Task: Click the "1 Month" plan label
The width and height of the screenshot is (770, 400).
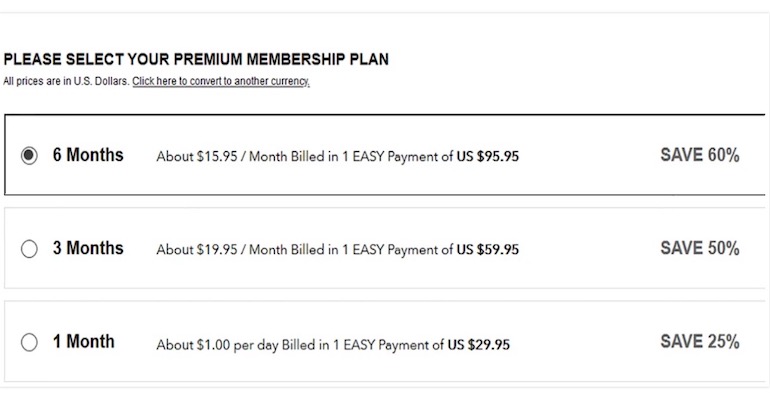Action: pos(84,341)
